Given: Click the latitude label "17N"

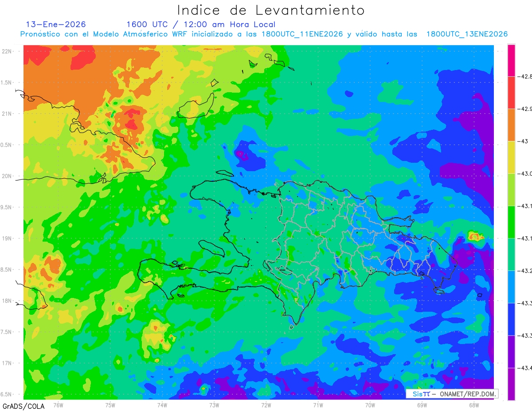Looking at the screenshot, I should 8,363.
